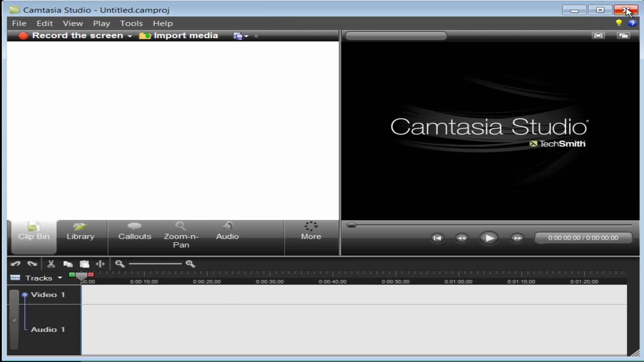Image resolution: width=644 pixels, height=362 pixels.
Task: Minimize the Camtasia Studio window
Action: pos(575,10)
